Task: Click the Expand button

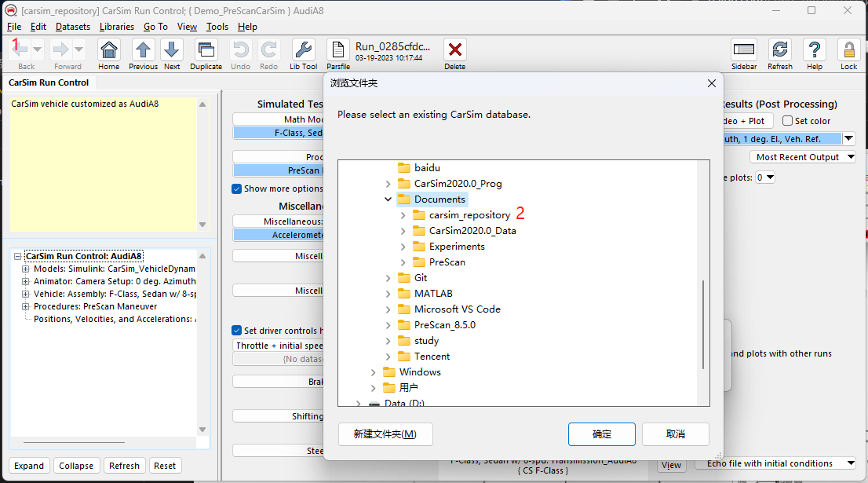Action: (x=29, y=466)
